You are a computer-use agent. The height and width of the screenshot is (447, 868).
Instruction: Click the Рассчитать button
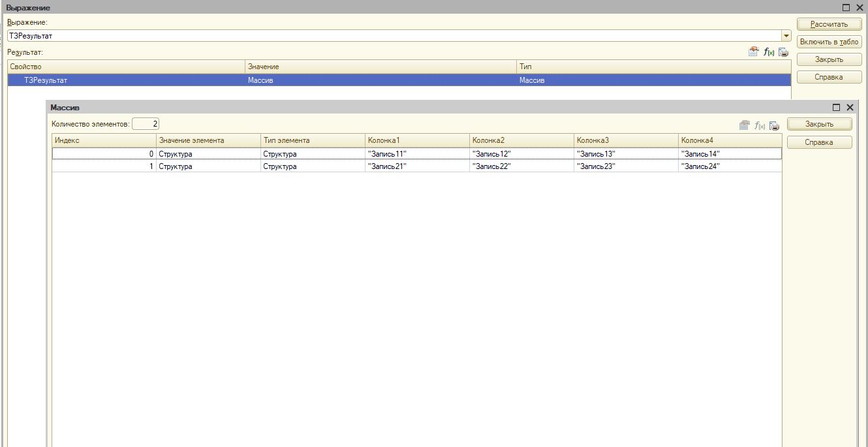[x=829, y=24]
